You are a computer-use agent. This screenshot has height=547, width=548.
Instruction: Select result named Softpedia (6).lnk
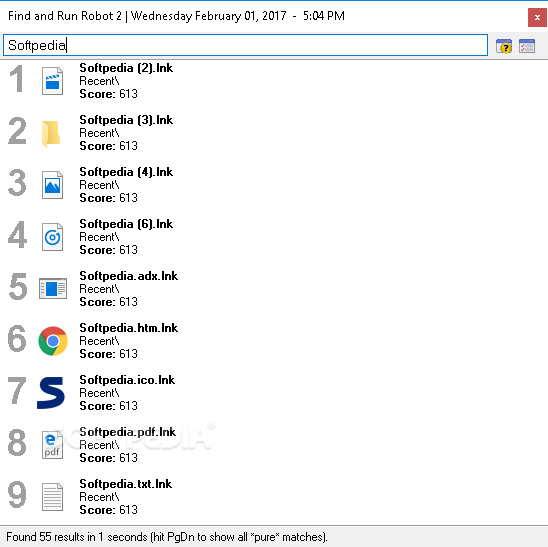click(x=126, y=224)
